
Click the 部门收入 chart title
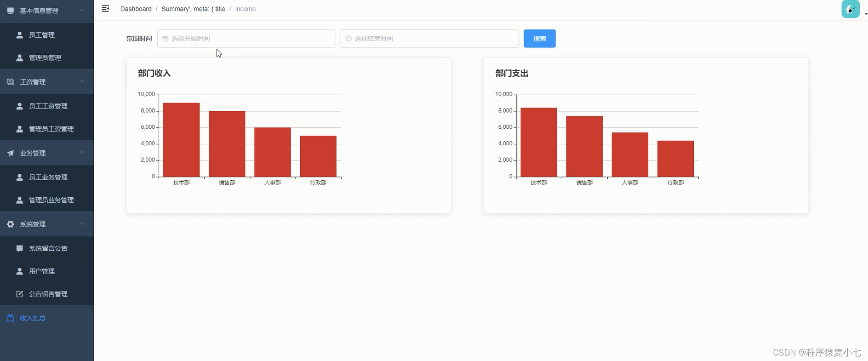click(x=154, y=73)
